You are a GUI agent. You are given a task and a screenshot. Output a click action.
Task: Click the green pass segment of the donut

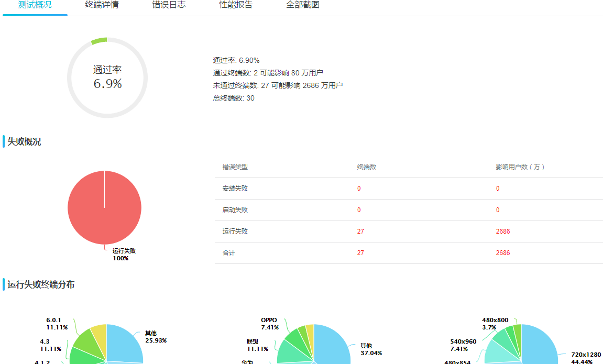[99, 41]
